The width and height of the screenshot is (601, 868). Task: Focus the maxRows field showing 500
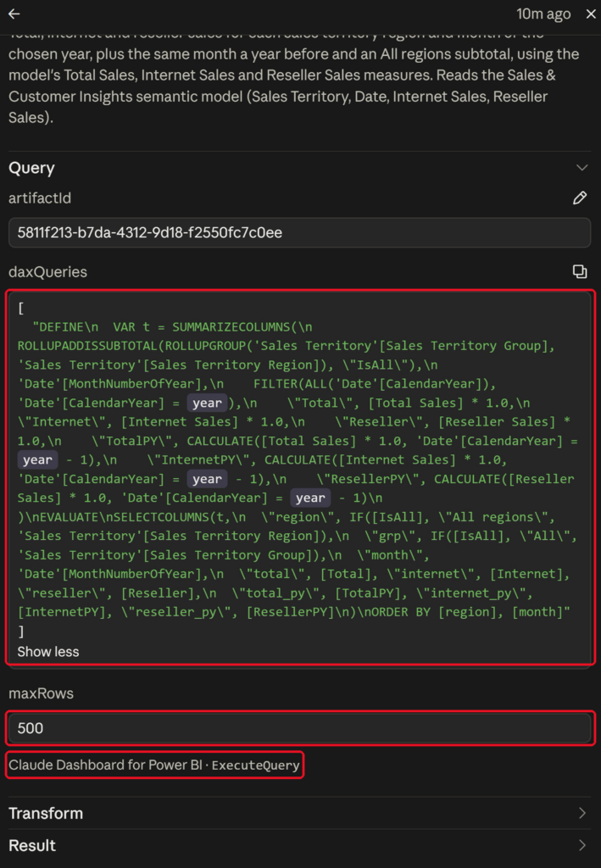tap(300, 728)
